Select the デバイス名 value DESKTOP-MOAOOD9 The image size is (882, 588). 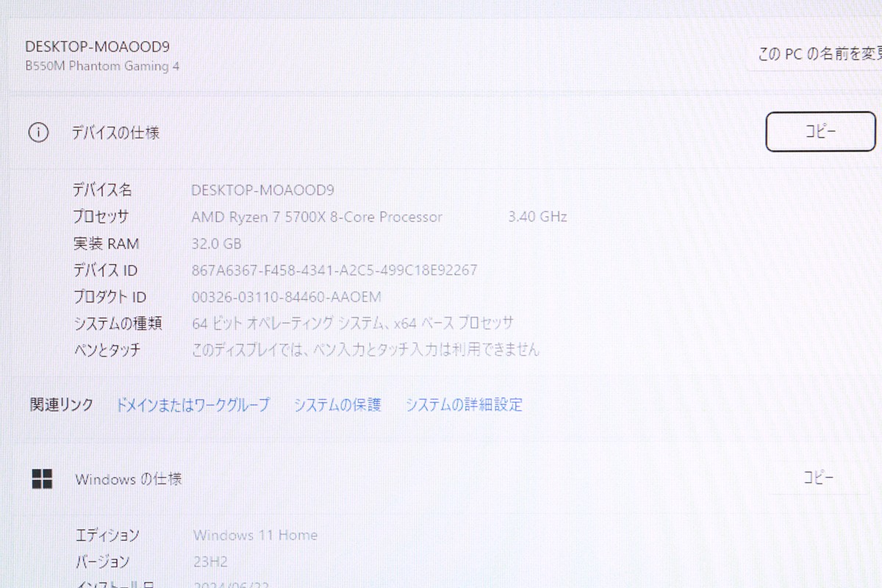click(x=262, y=190)
